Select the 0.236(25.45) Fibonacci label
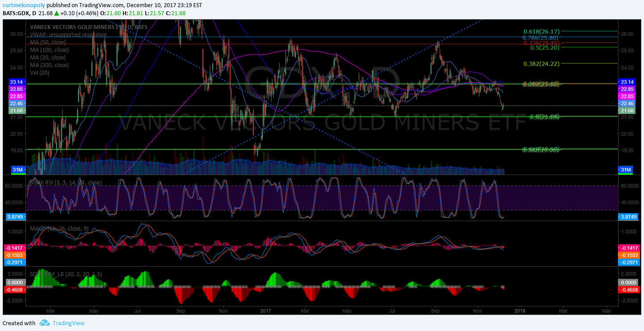 tap(541, 43)
